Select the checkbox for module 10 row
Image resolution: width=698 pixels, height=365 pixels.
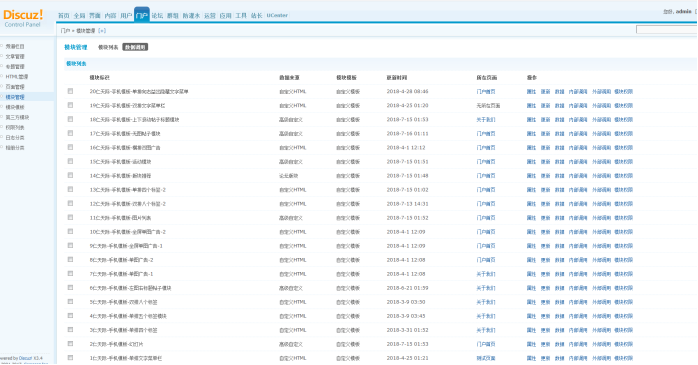70,231
